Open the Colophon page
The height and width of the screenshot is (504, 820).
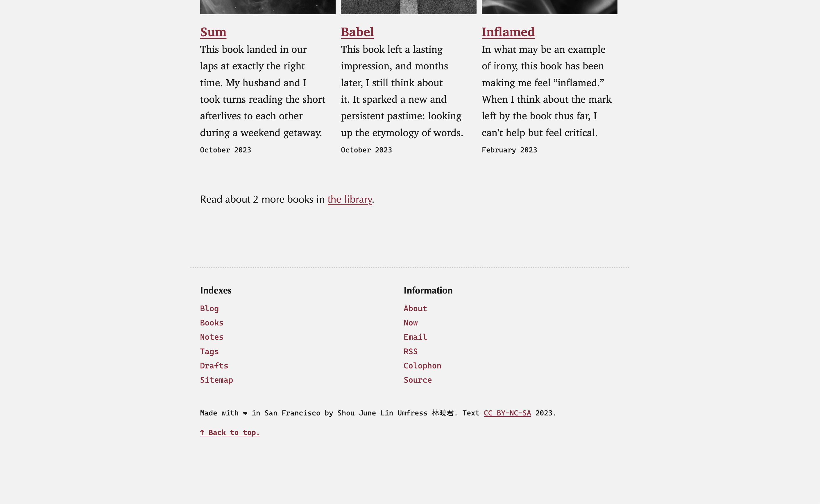tap(422, 365)
